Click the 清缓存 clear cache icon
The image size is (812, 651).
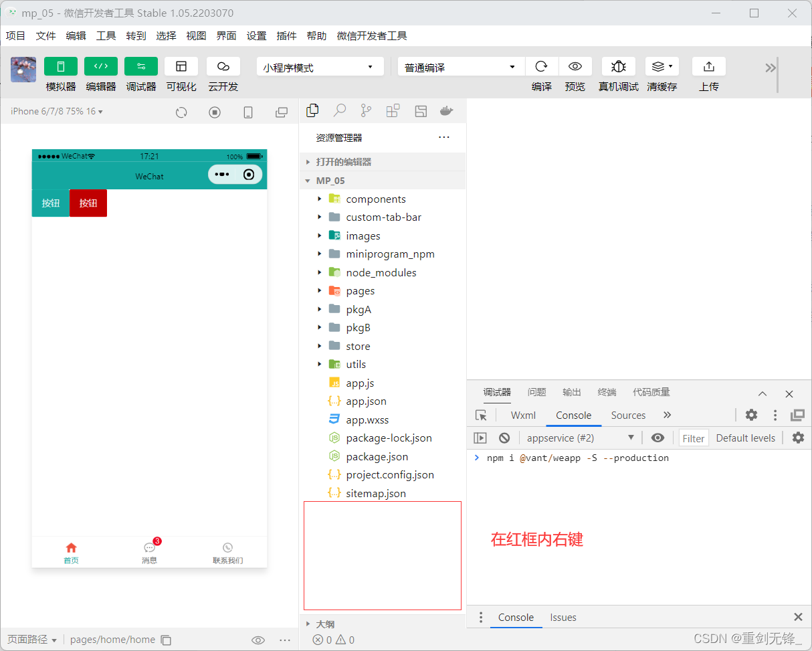click(x=659, y=66)
